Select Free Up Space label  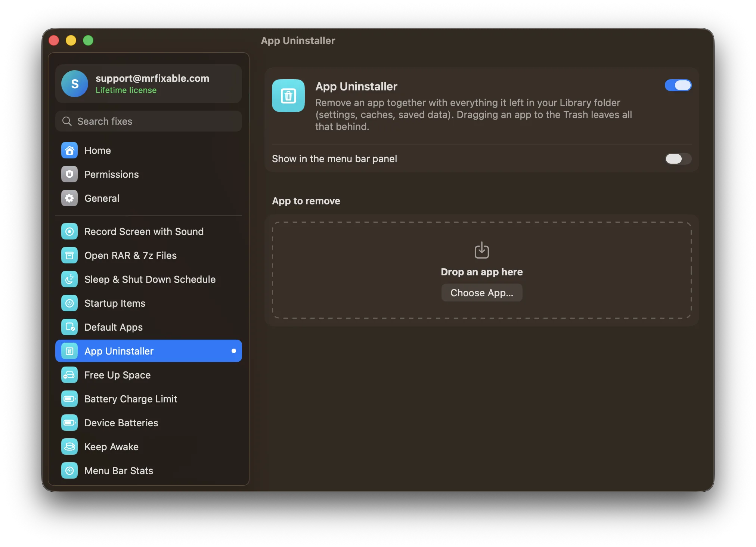point(117,375)
